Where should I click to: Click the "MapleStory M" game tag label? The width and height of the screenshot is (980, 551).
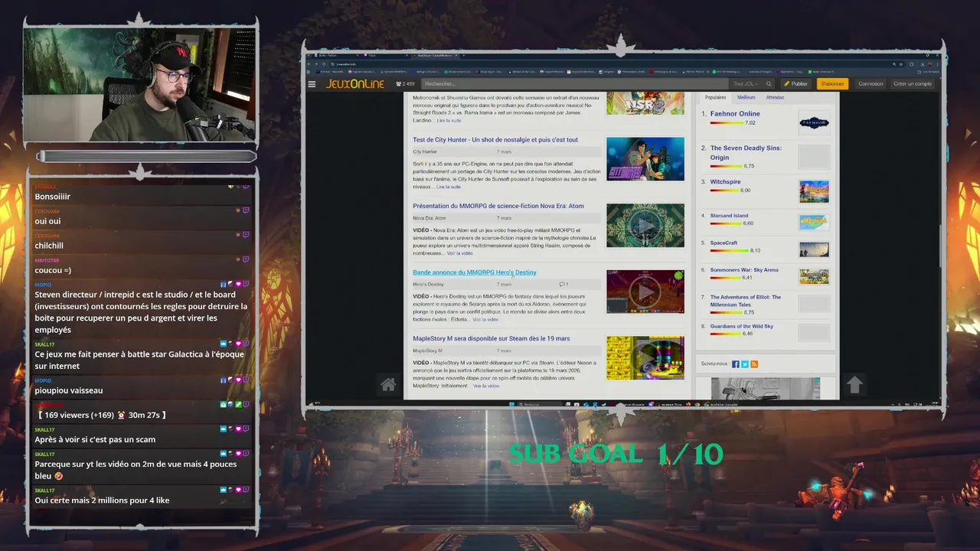coord(427,350)
